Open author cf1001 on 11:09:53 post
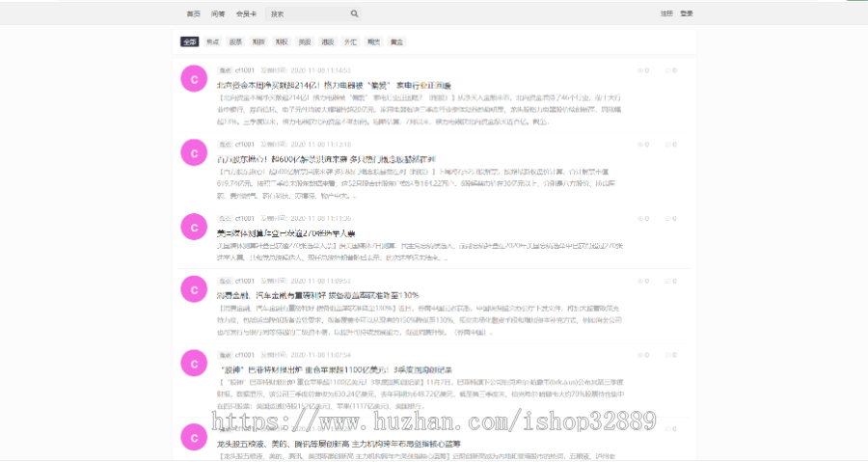This screenshot has height=462, width=868. tap(245, 281)
